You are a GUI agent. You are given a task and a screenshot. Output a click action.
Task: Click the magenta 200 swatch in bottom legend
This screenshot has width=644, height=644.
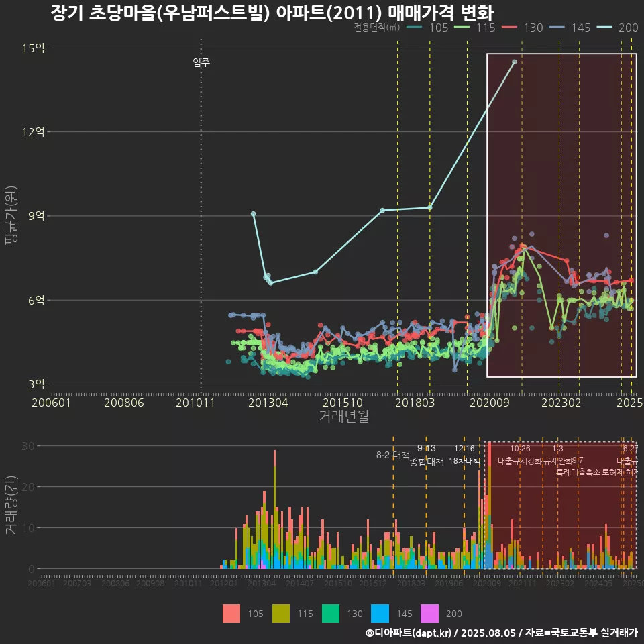click(x=429, y=614)
